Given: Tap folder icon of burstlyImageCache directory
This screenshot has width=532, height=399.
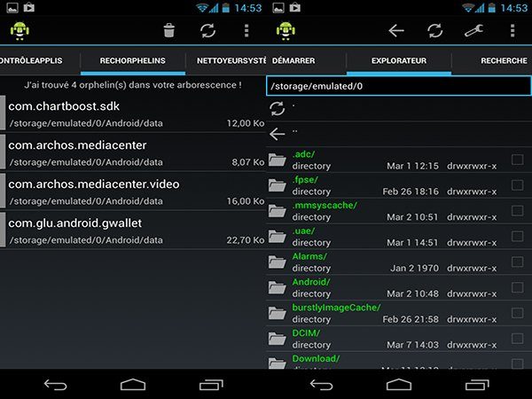Looking at the screenshot, I should click(x=278, y=313).
